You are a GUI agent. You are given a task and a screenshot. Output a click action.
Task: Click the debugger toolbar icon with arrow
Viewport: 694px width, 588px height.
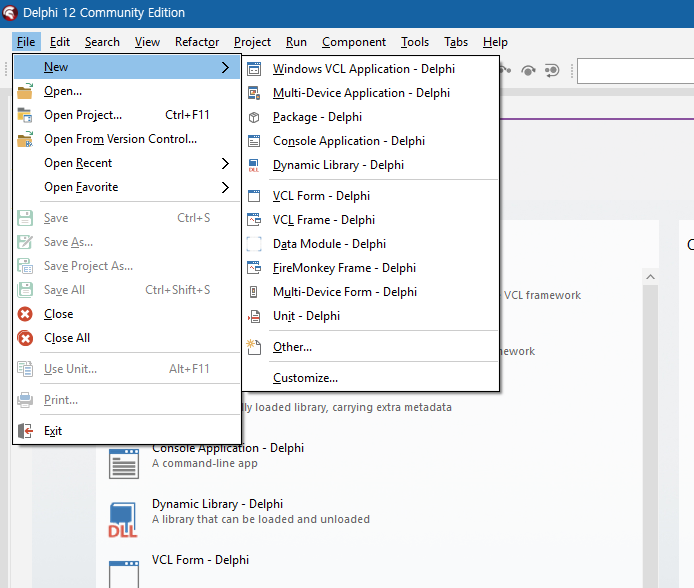[552, 70]
